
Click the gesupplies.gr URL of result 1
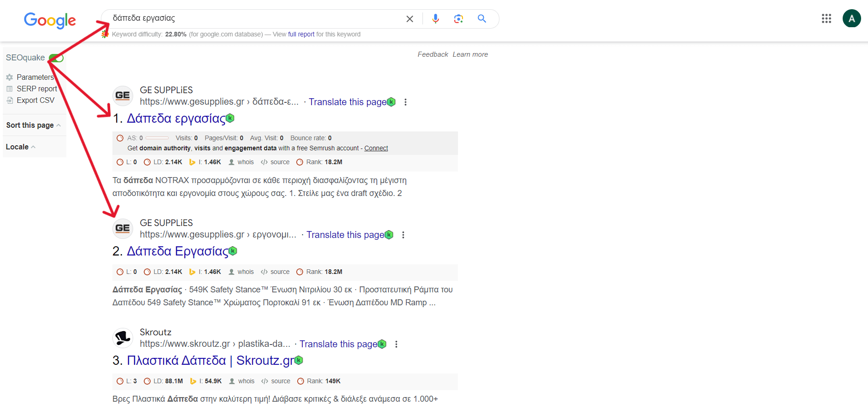coord(219,102)
